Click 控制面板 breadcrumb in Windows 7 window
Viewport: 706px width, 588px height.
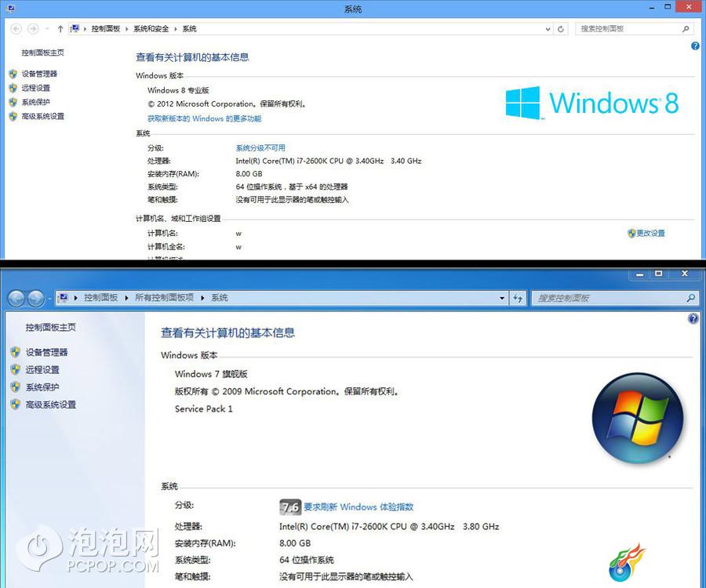(x=101, y=297)
